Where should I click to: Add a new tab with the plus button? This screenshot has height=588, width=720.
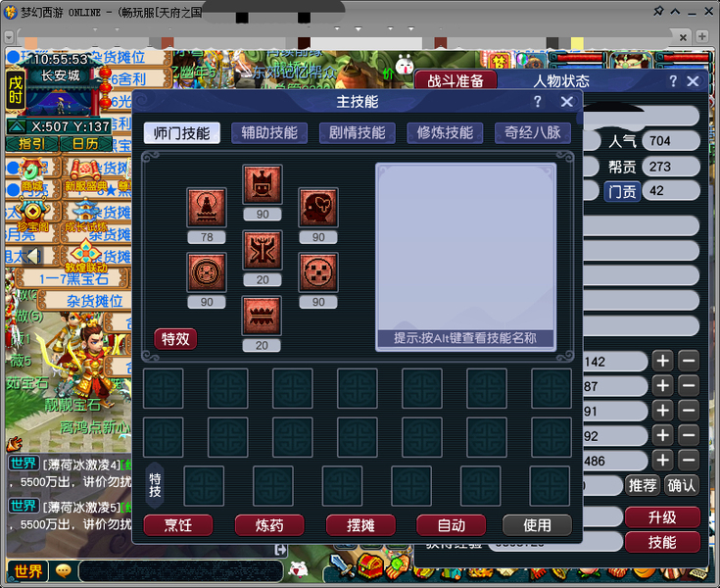[702, 36]
